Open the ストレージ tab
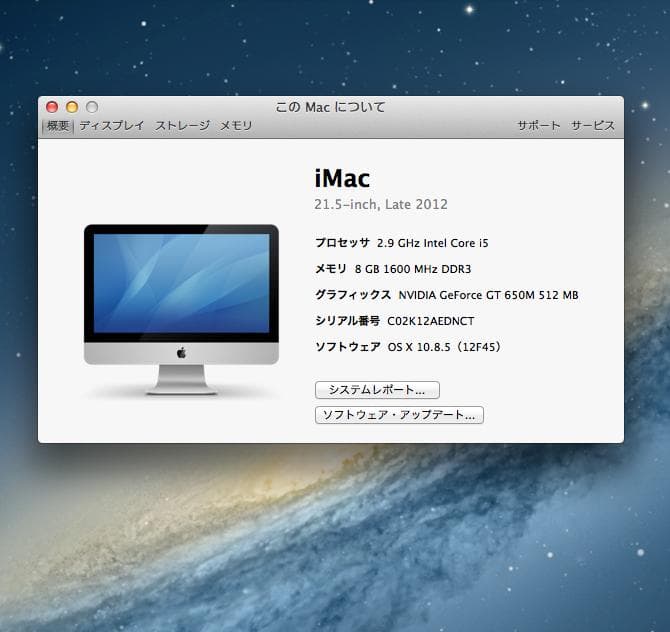670x632 pixels. click(x=182, y=126)
